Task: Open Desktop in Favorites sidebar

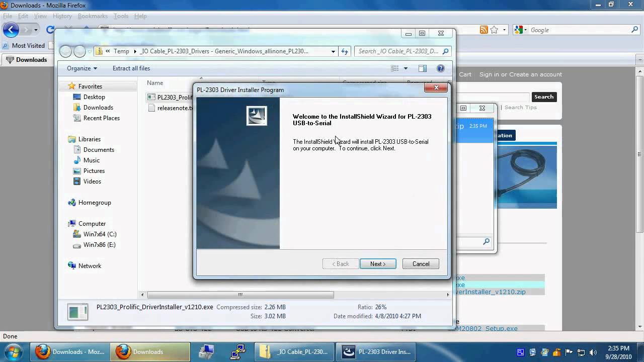Action: click(94, 97)
